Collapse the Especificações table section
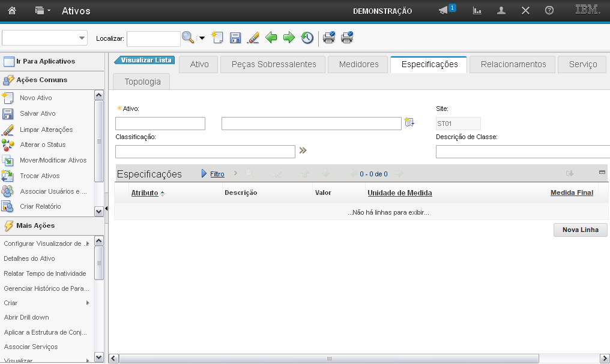Image resolution: width=610 pixels, height=364 pixels. [602, 172]
